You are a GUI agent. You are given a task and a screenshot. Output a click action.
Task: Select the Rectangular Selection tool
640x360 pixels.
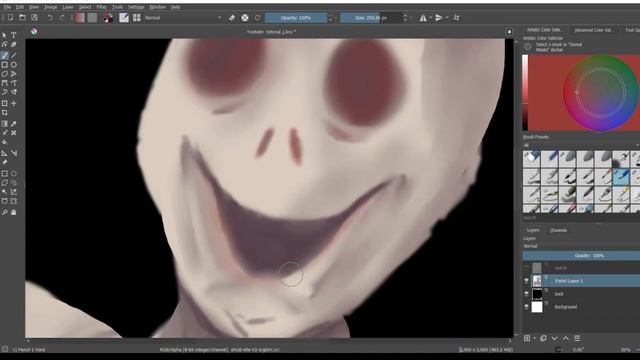(x=4, y=174)
